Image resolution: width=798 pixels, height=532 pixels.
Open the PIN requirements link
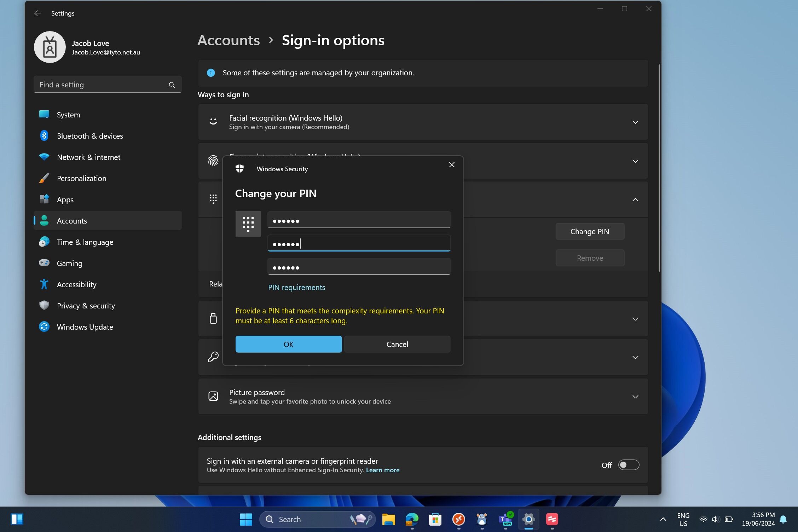pyautogui.click(x=296, y=288)
